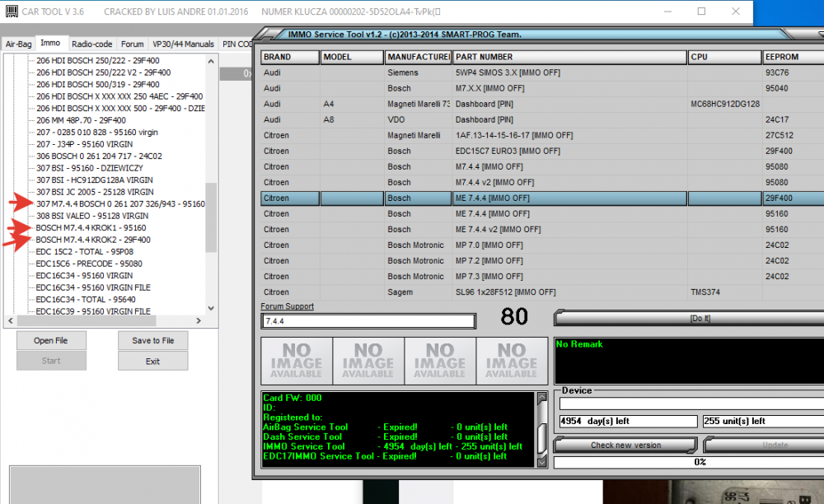
Task: Select '307 BSI JC 2005 - 25128 VIRGIN'
Action: coord(95,192)
